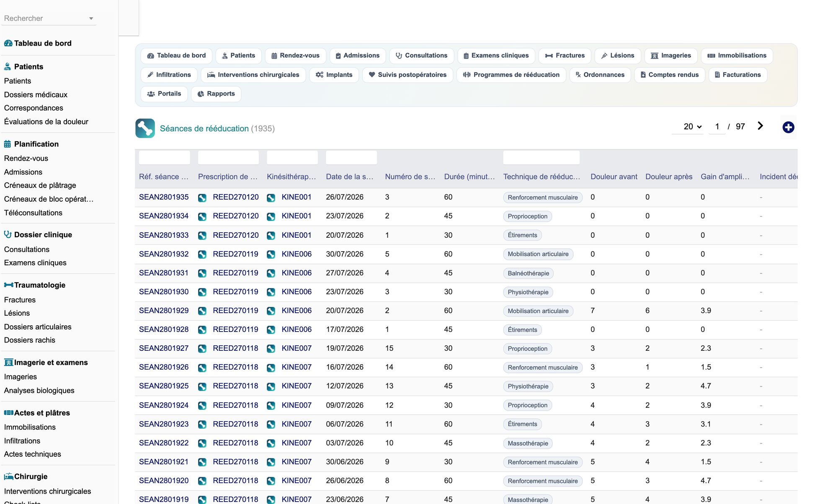This screenshot has width=815, height=504.
Task: Click the Technique de rééducation filter box
Action: click(541, 157)
